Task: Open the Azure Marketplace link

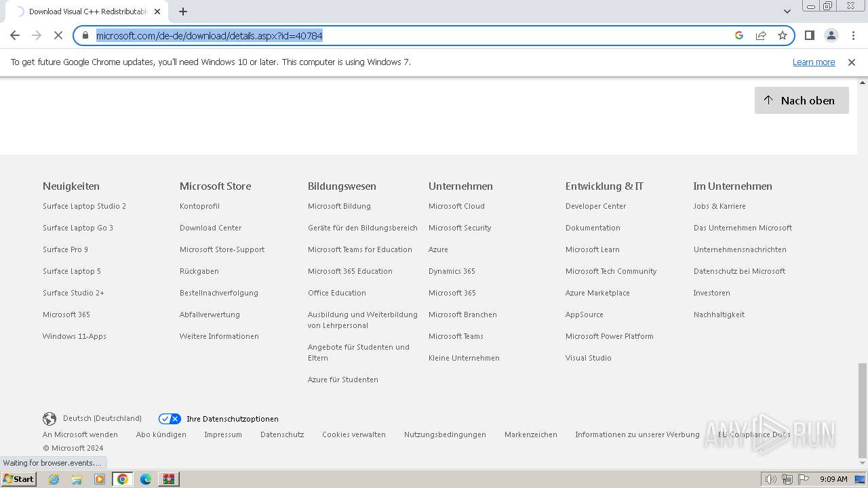Action: click(597, 293)
